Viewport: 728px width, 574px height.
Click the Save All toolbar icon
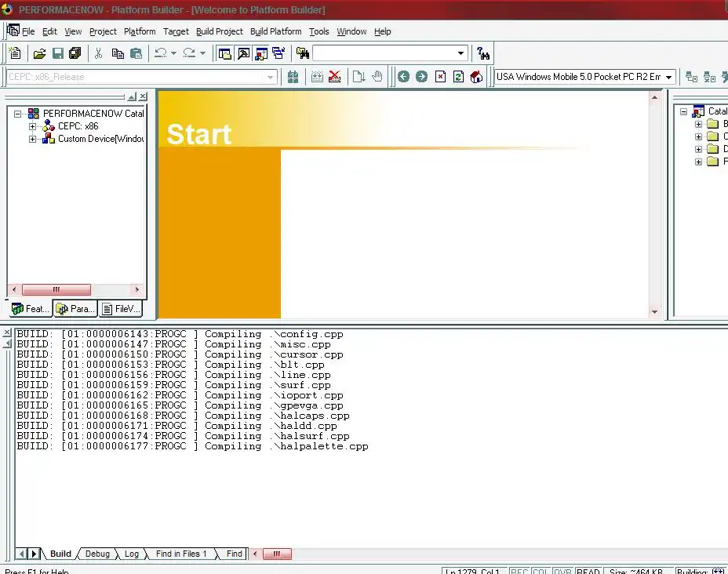[x=75, y=53]
